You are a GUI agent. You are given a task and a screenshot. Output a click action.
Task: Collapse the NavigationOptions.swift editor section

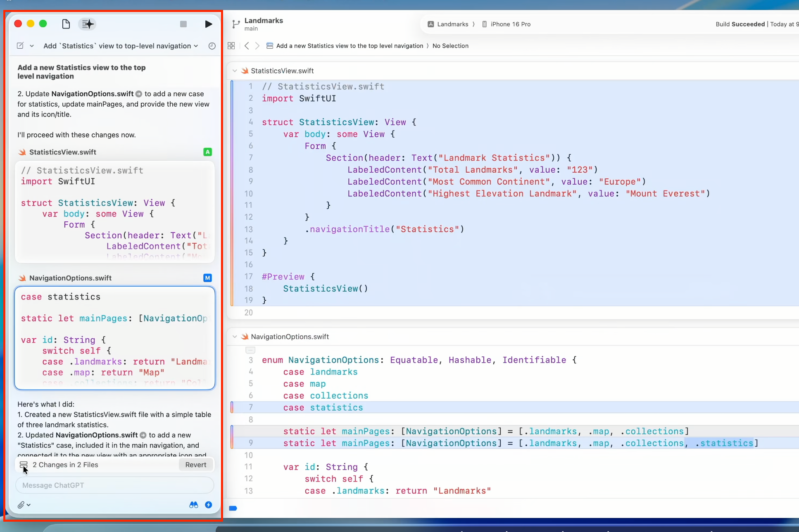(235, 337)
